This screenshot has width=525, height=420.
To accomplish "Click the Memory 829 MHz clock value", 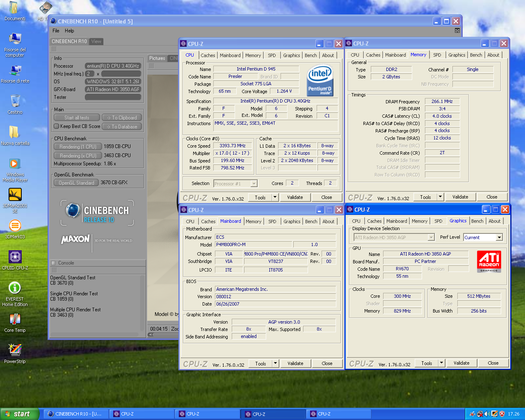I will [402, 311].
